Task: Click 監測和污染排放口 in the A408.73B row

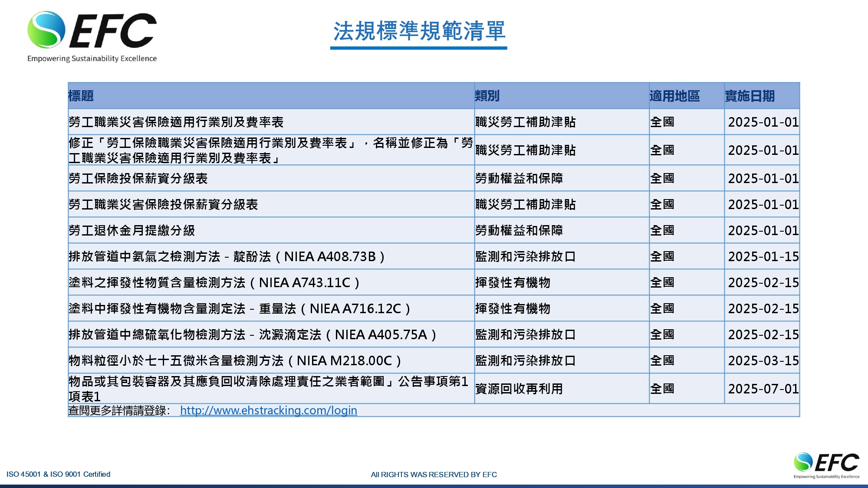Action: tap(525, 256)
